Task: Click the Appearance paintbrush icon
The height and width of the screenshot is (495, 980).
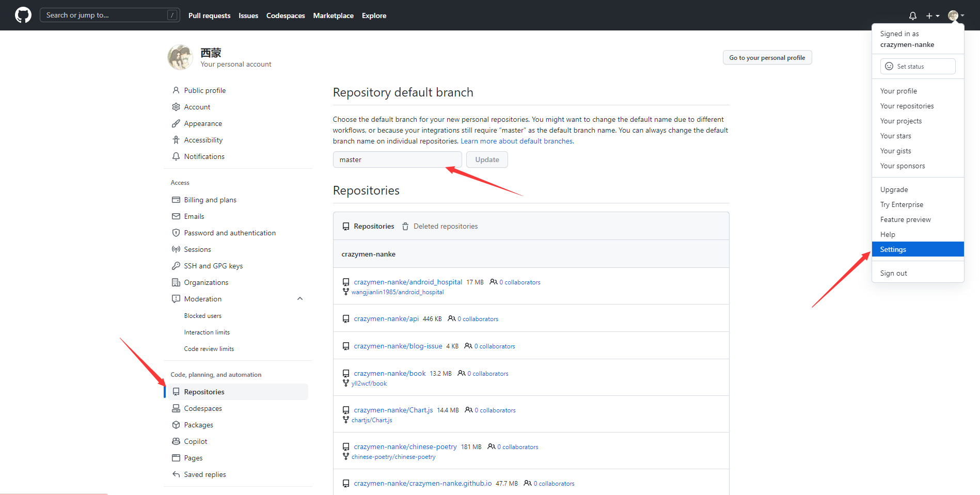Action: tap(176, 123)
